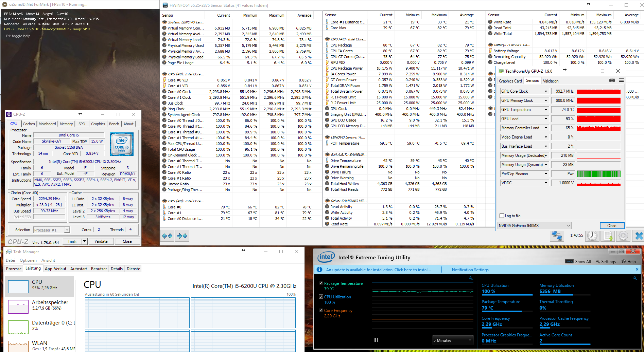
Task: Open Processor #1 selection combo in CPU-Z
Action: tap(52, 230)
